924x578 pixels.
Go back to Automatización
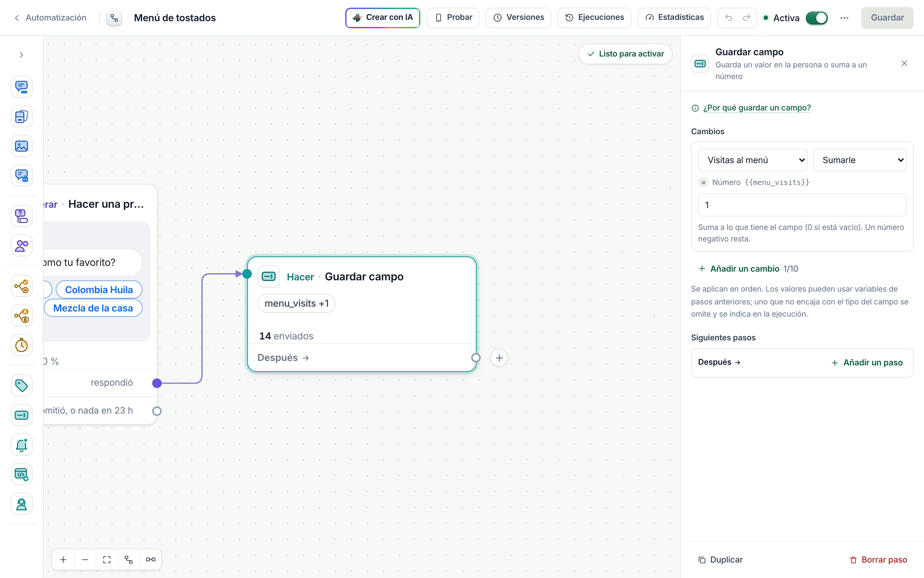coord(50,18)
